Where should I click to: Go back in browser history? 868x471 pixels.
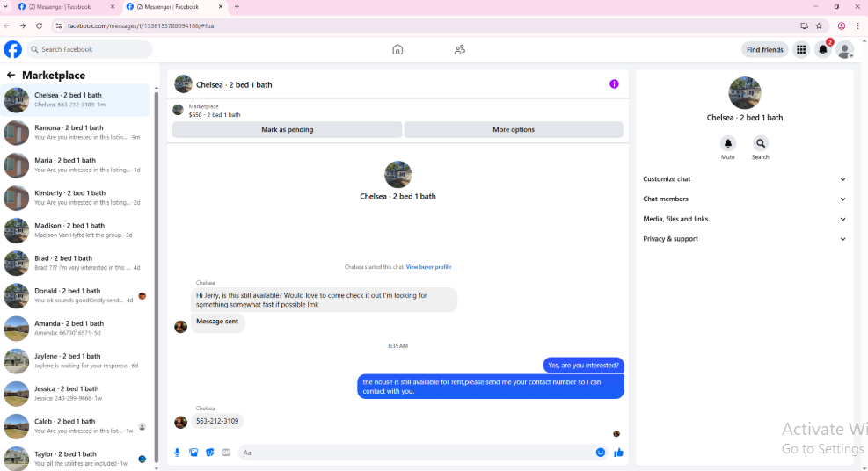click(7, 25)
